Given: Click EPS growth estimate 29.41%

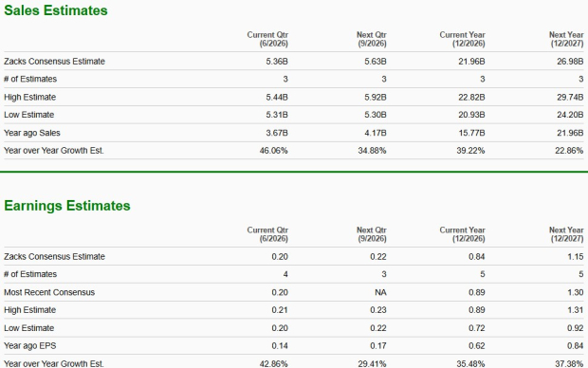Looking at the screenshot, I should coord(372,363).
